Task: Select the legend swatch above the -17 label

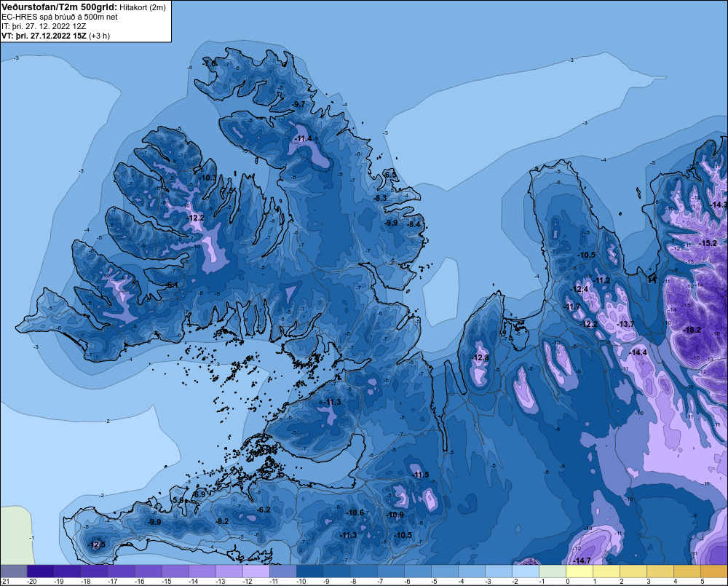Action: [x=121, y=571]
